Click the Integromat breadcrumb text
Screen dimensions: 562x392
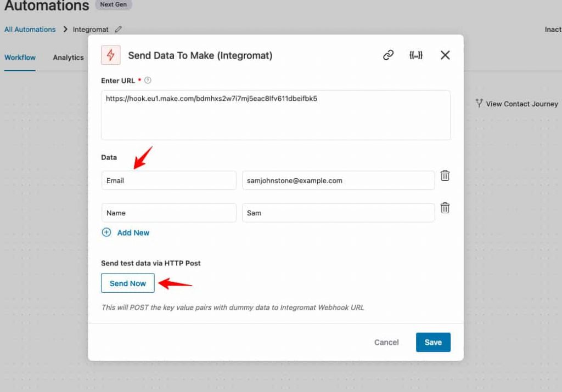click(91, 30)
